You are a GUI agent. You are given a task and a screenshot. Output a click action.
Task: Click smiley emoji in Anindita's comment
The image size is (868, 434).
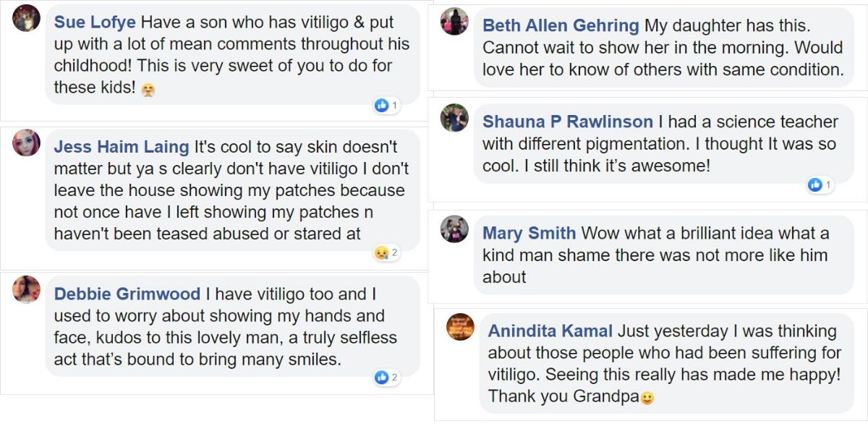click(647, 398)
